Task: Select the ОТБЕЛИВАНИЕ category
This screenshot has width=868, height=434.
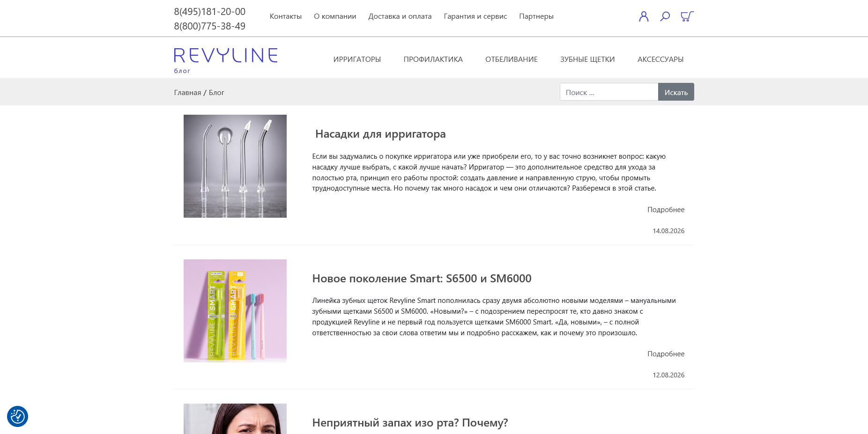Action: (512, 59)
